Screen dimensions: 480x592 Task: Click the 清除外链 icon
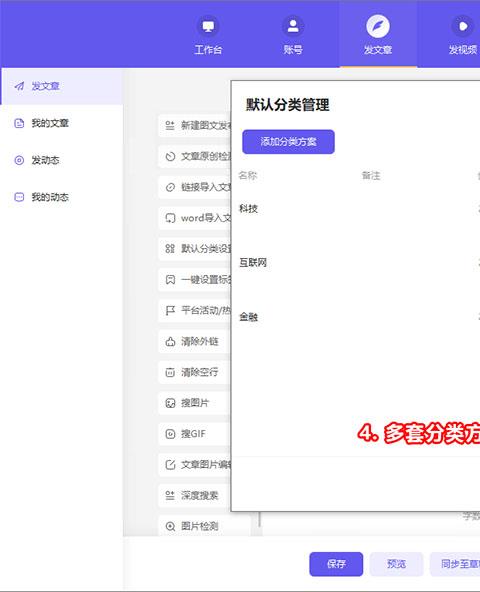pyautogui.click(x=170, y=342)
